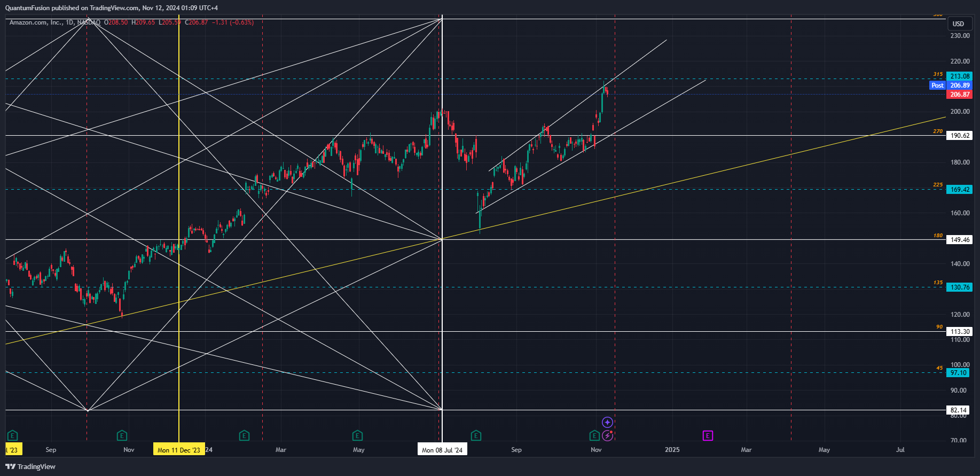This screenshot has height=476, width=980.
Task: Click the 97.10 price label
Action: 958,373
